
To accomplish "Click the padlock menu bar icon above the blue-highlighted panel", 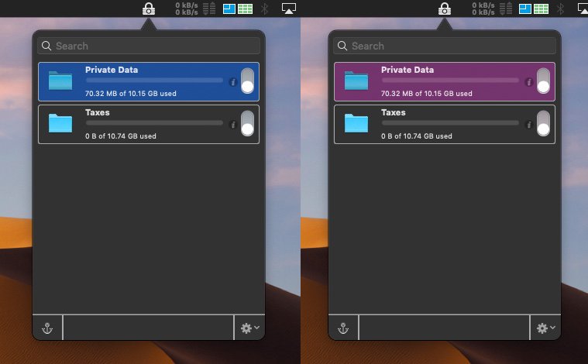I will (x=149, y=9).
